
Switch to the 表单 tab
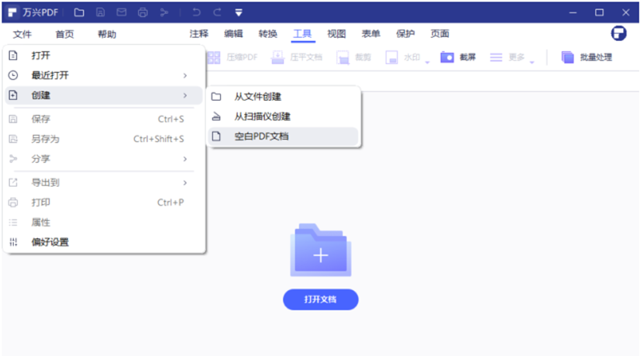pyautogui.click(x=371, y=33)
